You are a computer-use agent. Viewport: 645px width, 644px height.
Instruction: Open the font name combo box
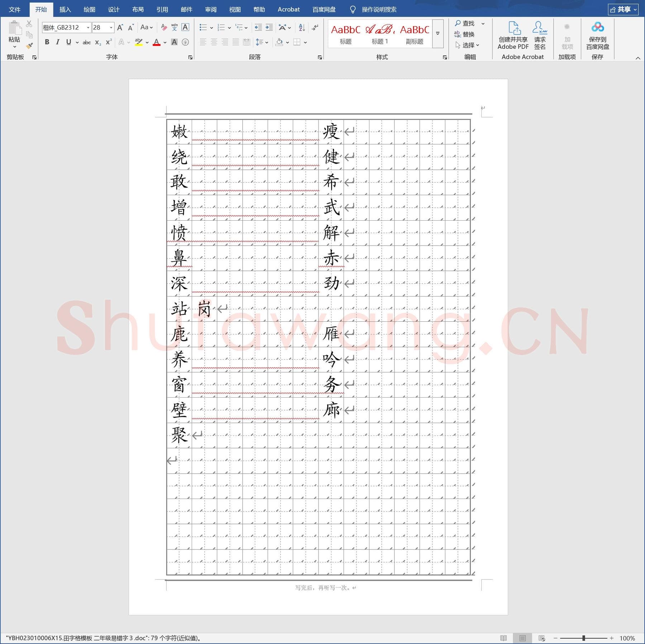(66, 28)
